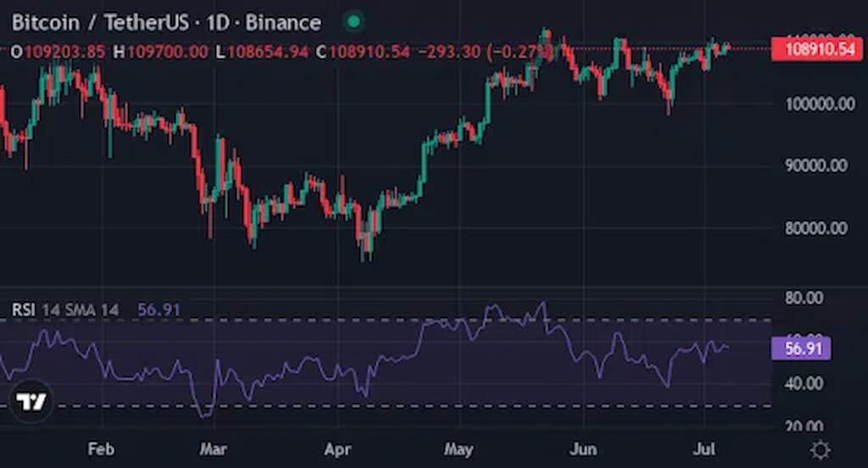Image resolution: width=868 pixels, height=468 pixels.
Task: Select the May label on time axis
Action: (459, 449)
